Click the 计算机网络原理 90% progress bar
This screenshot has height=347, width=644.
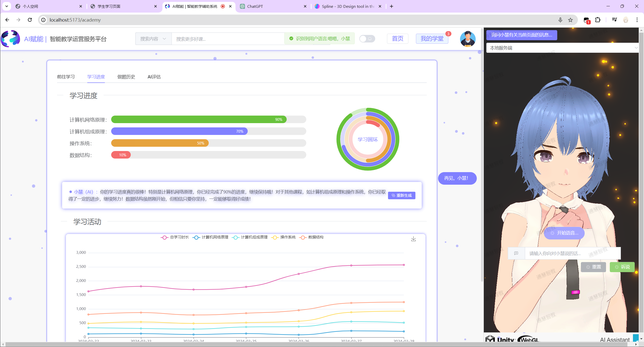[x=199, y=120]
